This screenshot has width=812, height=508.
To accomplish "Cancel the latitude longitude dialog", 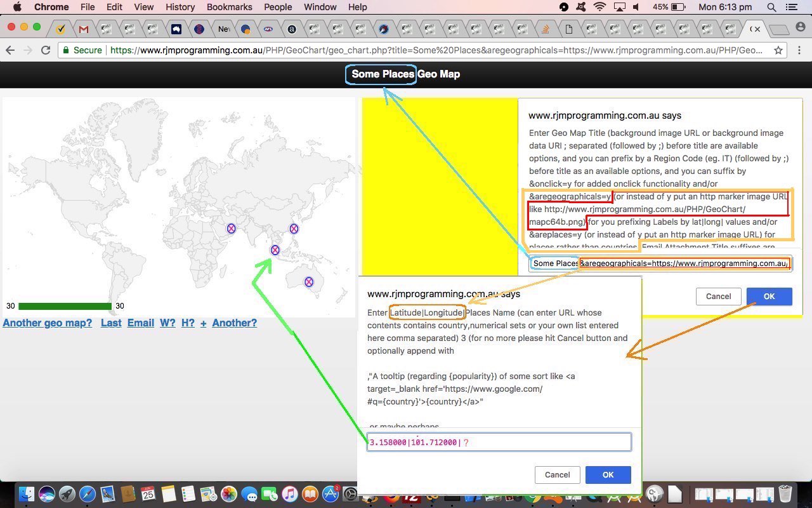I will pos(557,475).
